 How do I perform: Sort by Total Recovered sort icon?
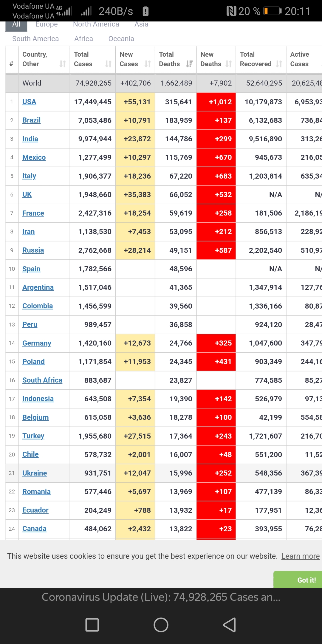point(279,64)
